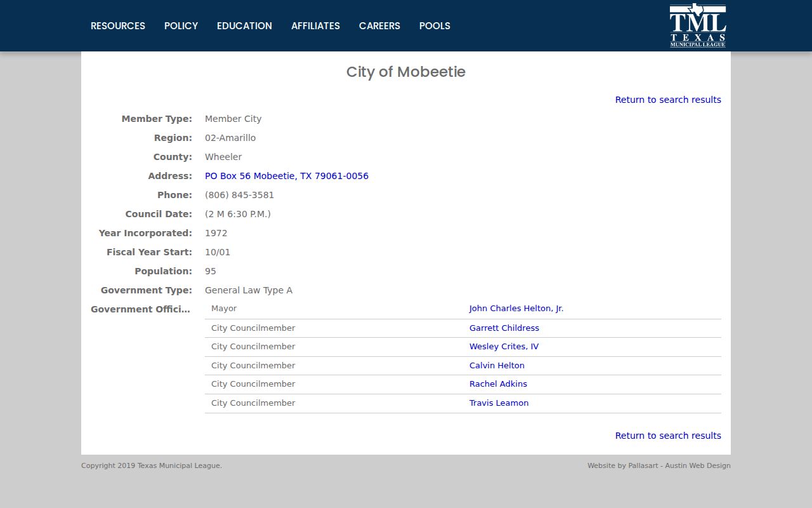Open the Resources menu
The width and height of the screenshot is (812, 508).
[118, 26]
